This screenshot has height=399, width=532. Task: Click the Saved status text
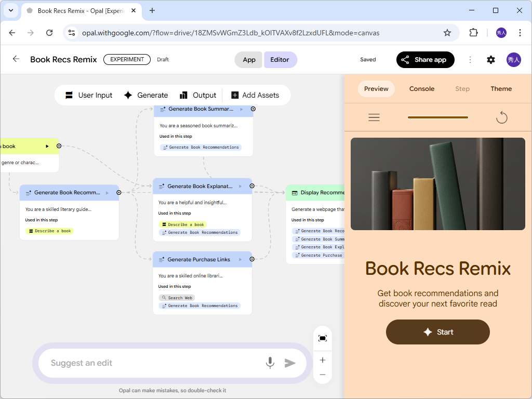tap(368, 60)
